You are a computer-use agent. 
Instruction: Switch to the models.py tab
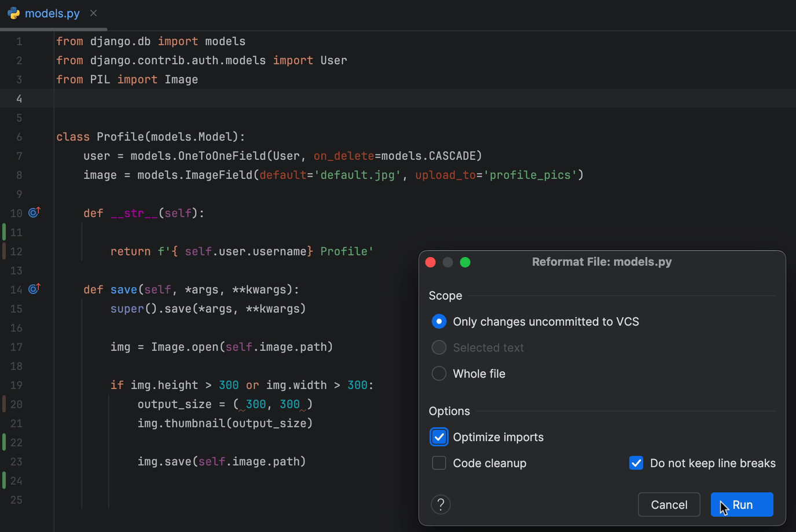52,13
